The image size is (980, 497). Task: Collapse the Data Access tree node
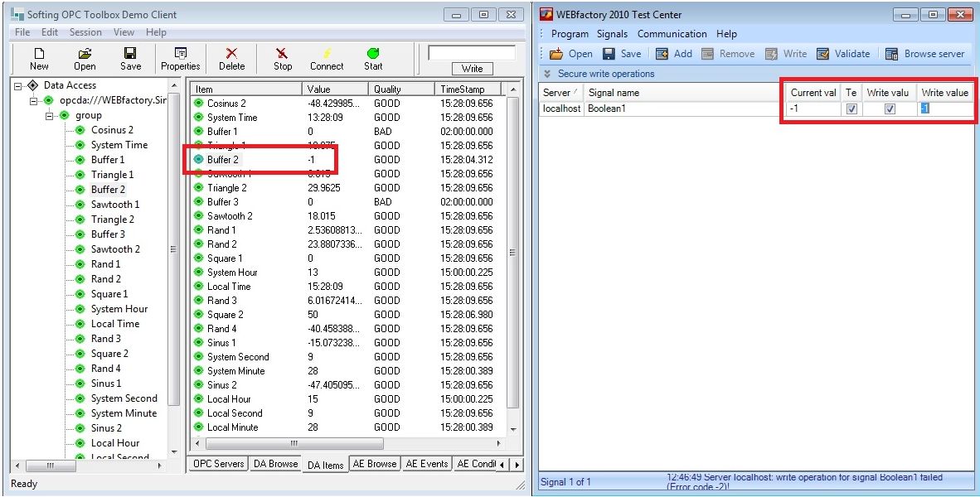19,85
